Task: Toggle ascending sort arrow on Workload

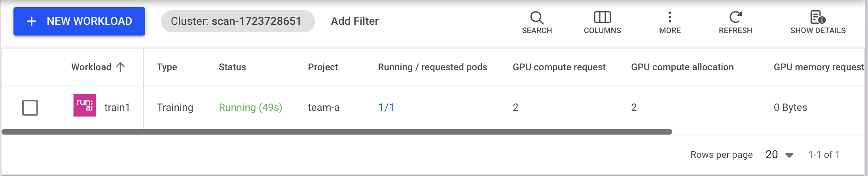Action: coord(120,67)
